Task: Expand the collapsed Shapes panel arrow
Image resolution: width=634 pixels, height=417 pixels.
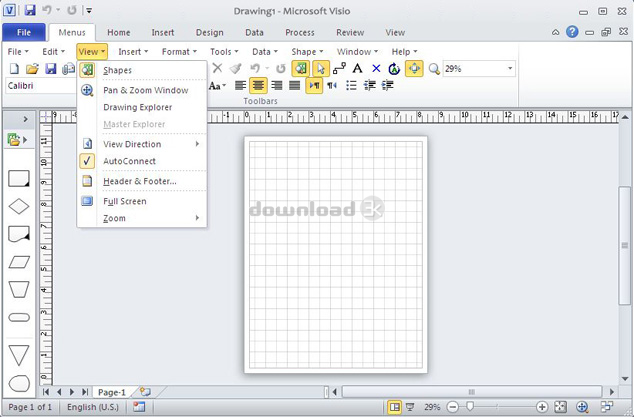Action: click(25, 119)
